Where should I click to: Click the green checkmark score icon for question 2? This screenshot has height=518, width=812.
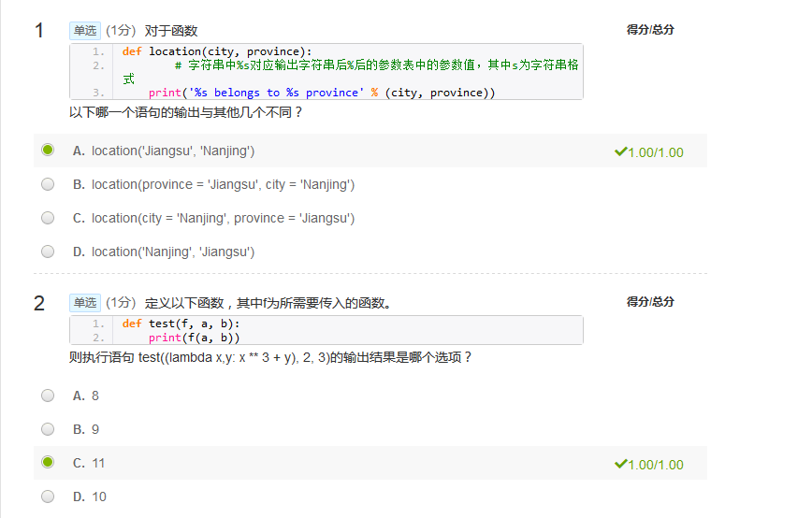pyautogui.click(x=620, y=464)
